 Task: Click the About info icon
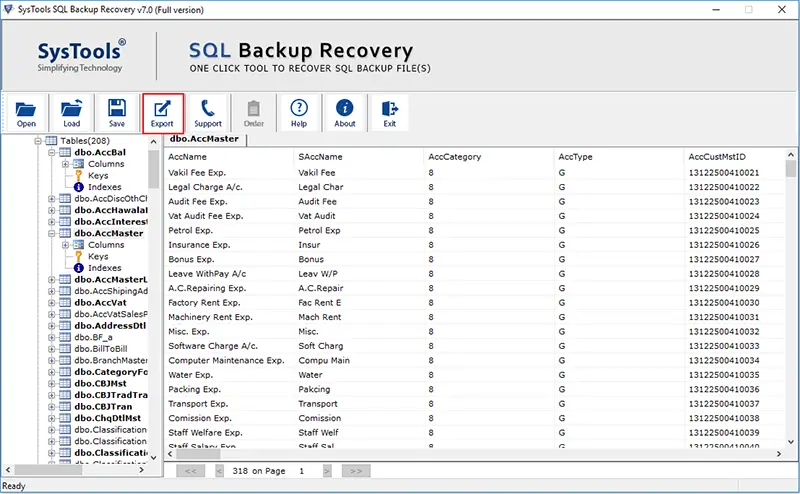[344, 113]
